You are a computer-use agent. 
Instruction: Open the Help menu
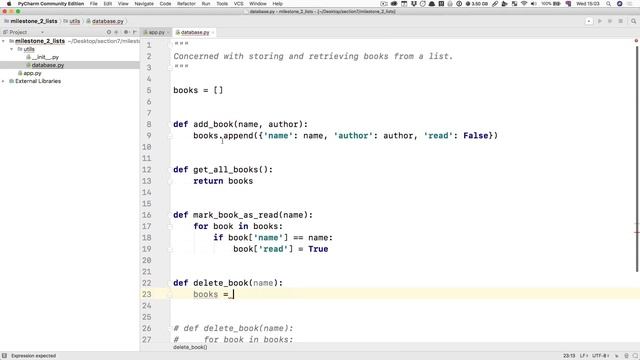[x=278, y=4]
